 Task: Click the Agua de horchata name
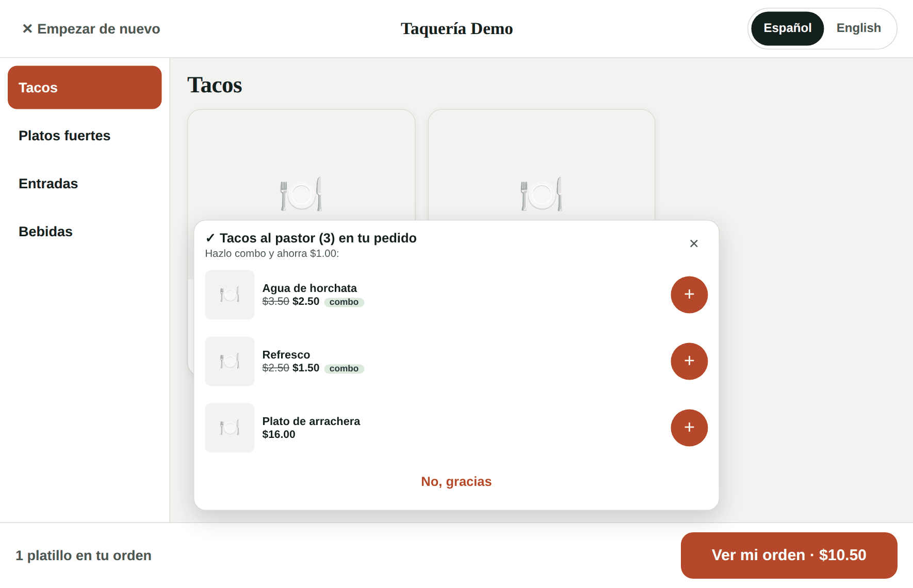[x=309, y=288]
